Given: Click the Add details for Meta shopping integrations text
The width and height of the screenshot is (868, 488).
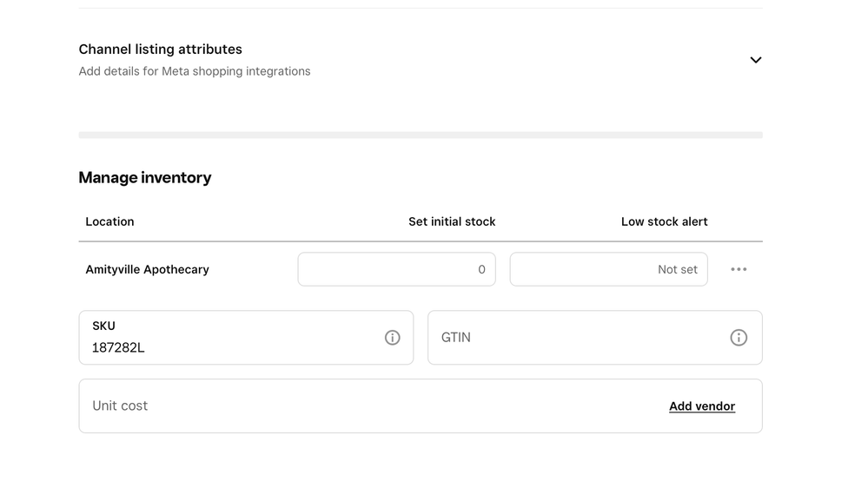Looking at the screenshot, I should point(195,71).
